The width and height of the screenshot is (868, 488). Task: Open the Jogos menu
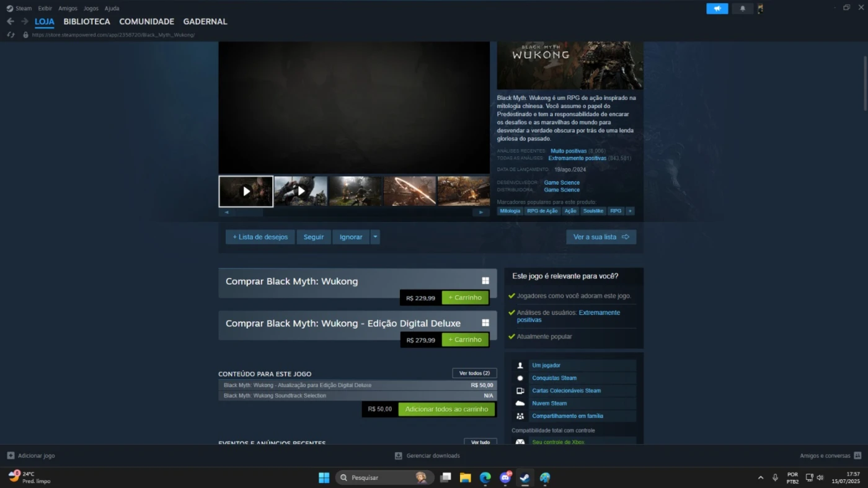91,8
